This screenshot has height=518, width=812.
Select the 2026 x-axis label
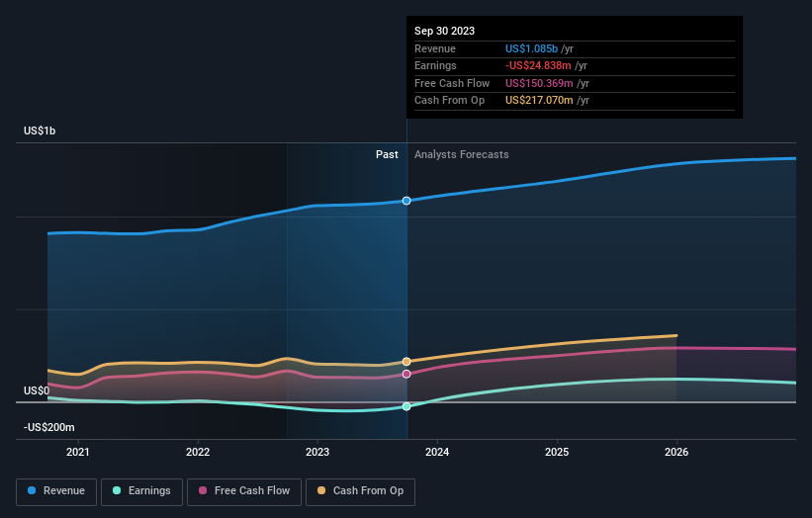point(677,453)
